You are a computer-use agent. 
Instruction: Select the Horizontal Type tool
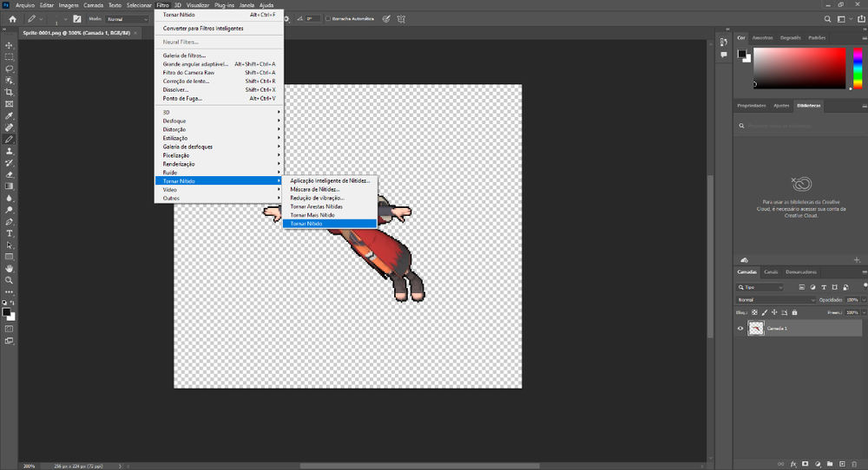click(10, 233)
